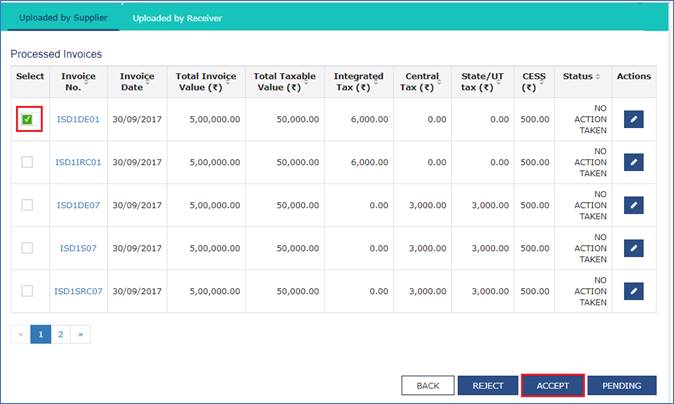Sort by CESS column header
Screen dimensions: 674x404
534,82
